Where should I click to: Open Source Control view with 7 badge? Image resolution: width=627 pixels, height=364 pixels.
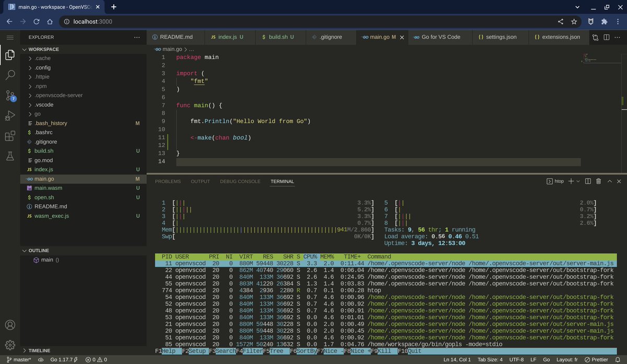click(x=10, y=96)
